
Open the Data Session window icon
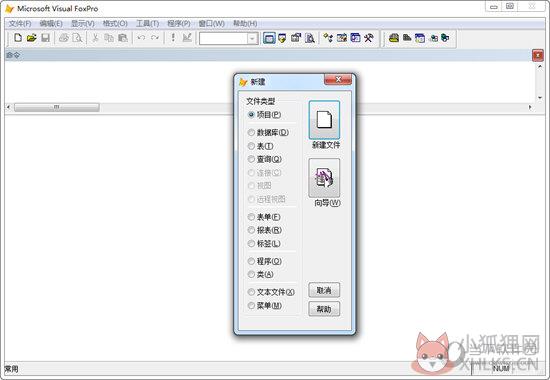point(282,38)
